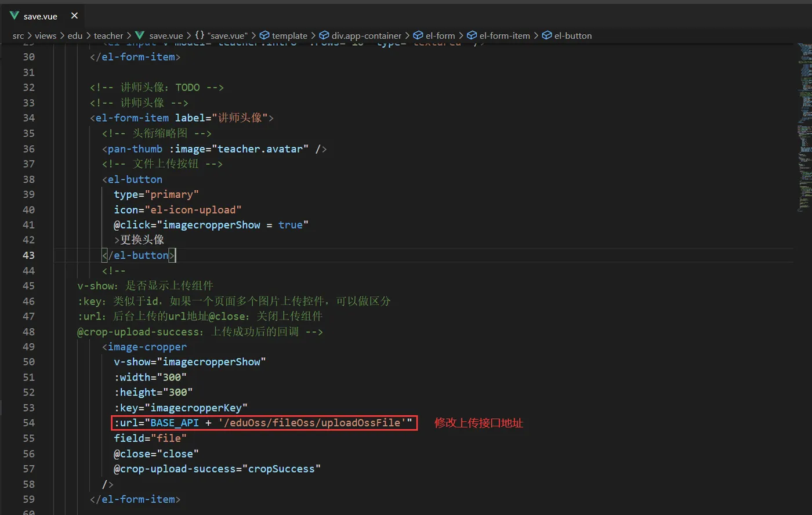Click the closing </el-form-item> on line 30
This screenshot has width=812, height=515.
(135, 57)
